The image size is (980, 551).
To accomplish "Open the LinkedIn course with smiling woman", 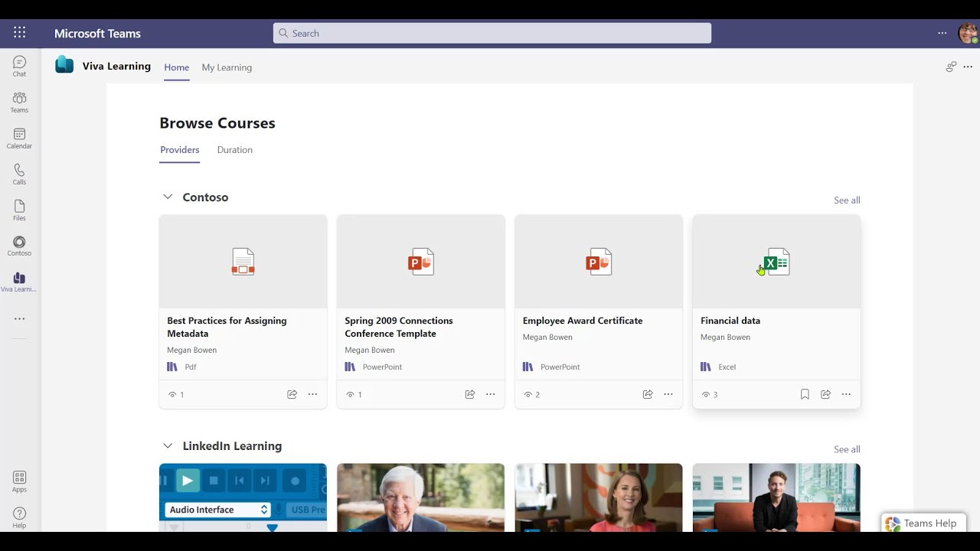I will click(x=599, y=497).
